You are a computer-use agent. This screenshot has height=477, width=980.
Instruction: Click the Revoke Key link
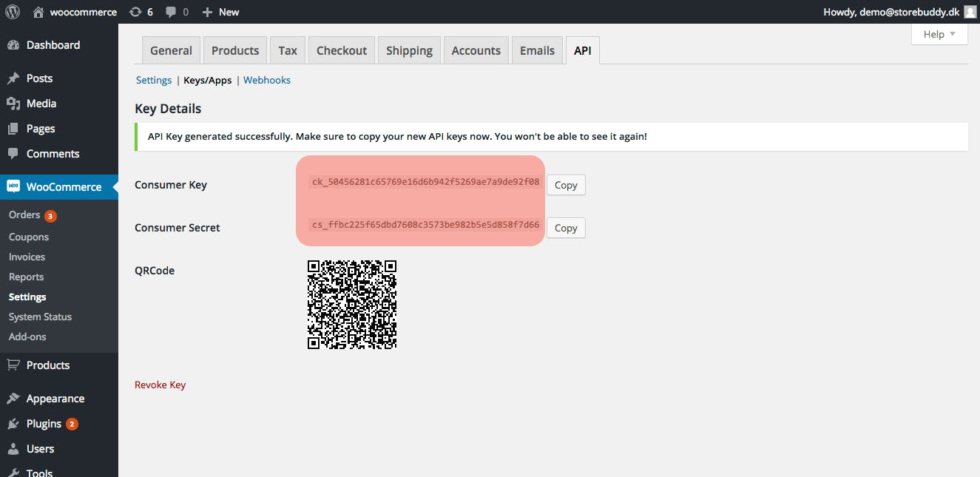pyautogui.click(x=160, y=385)
